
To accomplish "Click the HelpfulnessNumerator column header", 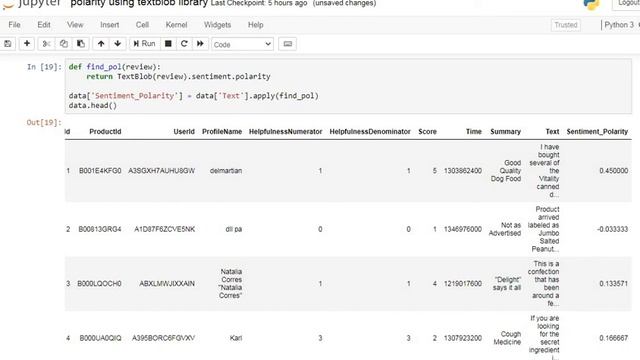I will 285,132.
